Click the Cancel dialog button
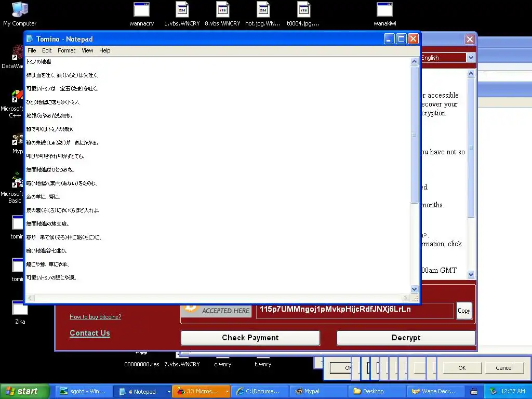This screenshot has width=532, height=399. [504, 368]
